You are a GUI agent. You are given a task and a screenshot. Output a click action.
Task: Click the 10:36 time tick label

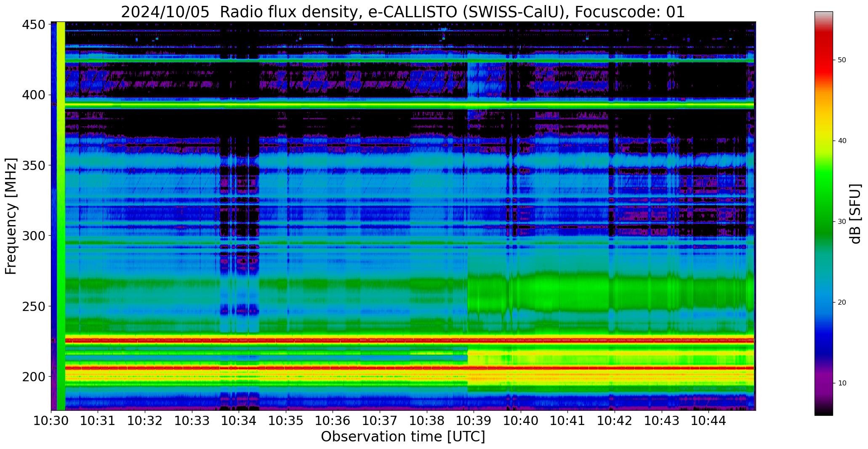click(333, 420)
